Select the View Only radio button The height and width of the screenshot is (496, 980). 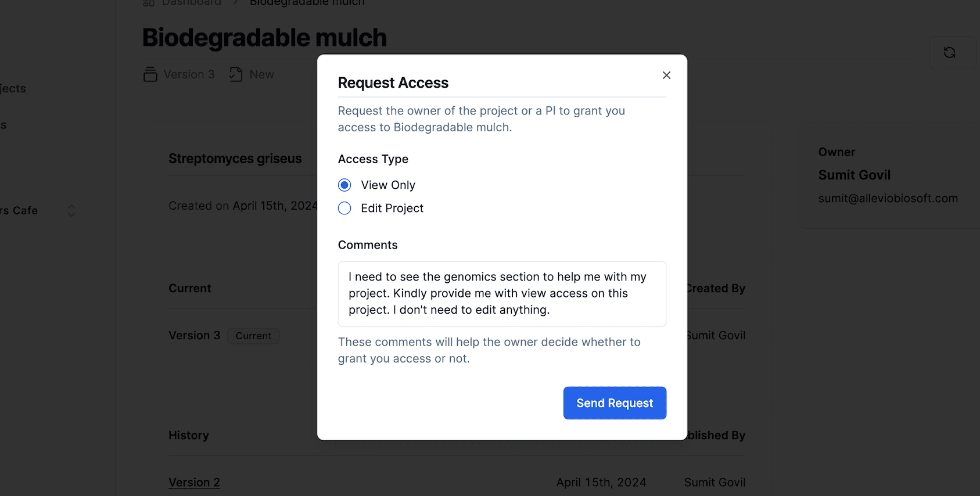click(x=344, y=185)
